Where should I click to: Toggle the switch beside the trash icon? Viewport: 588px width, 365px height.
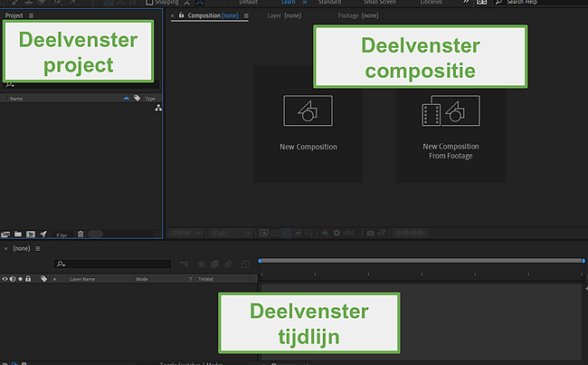[x=95, y=234]
